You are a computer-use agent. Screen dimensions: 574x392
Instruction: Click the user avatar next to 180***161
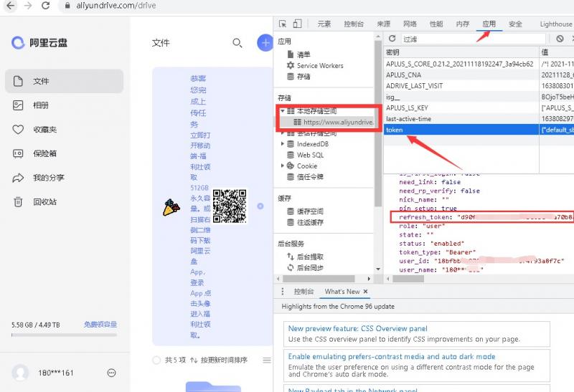click(20, 373)
